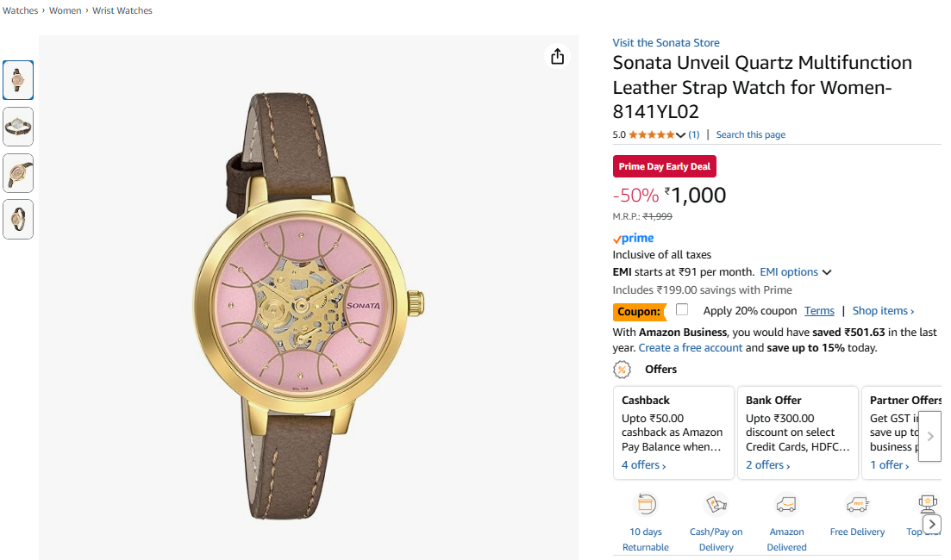Select the second watch thumbnail
The height and width of the screenshot is (560, 951).
click(x=18, y=127)
